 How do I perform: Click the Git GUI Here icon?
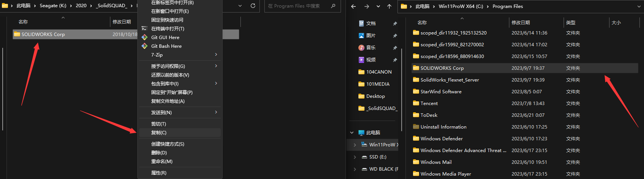click(145, 37)
